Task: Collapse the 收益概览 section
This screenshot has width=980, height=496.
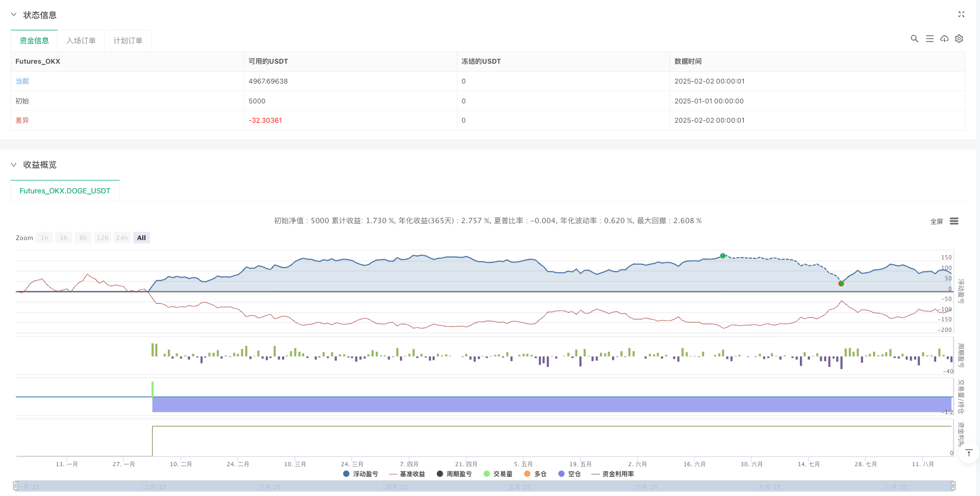Action: point(14,165)
